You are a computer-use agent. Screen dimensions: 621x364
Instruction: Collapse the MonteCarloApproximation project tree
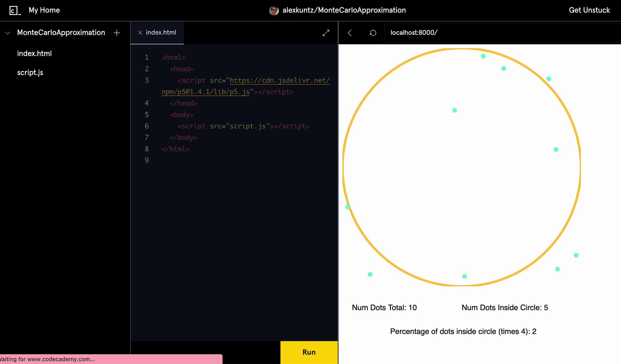tap(7, 33)
